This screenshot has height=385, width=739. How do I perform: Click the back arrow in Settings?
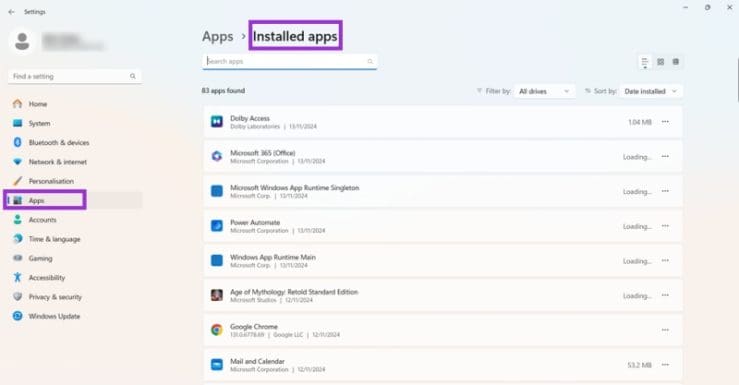(x=12, y=12)
